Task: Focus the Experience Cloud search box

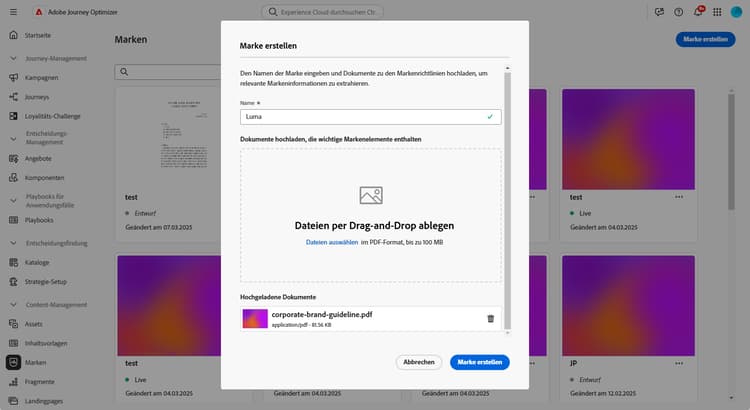Action: (322, 12)
